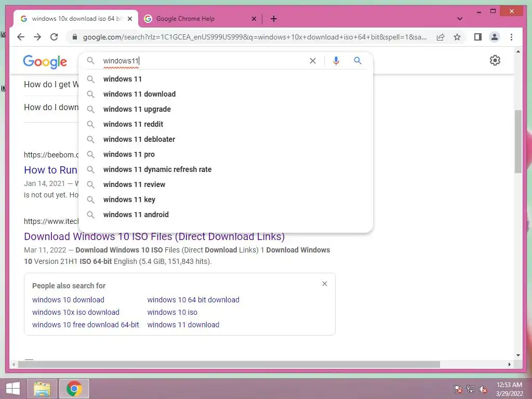Screen dimensions: 532x399
Task: Click the https://beebom result URL text
Action: pyautogui.click(x=51, y=155)
